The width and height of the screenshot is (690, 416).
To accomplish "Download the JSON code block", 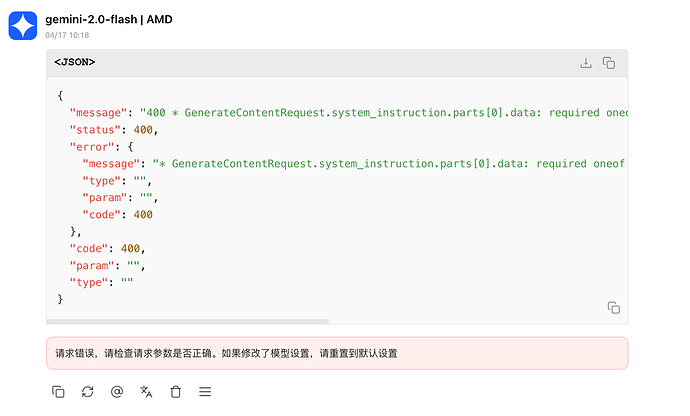I will 586,63.
